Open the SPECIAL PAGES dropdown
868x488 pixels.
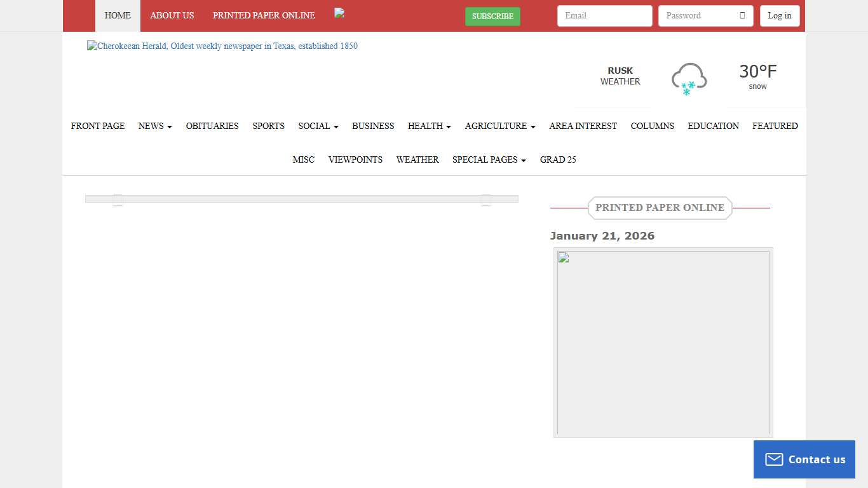click(489, 159)
